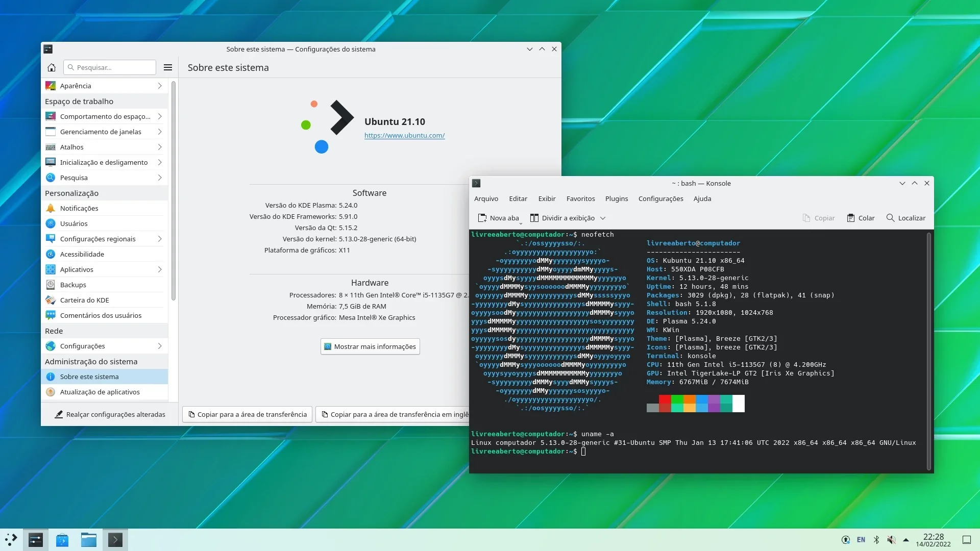Click Copiar para a área de transferência
Viewport: 980px width, 551px height.
[x=248, y=414]
